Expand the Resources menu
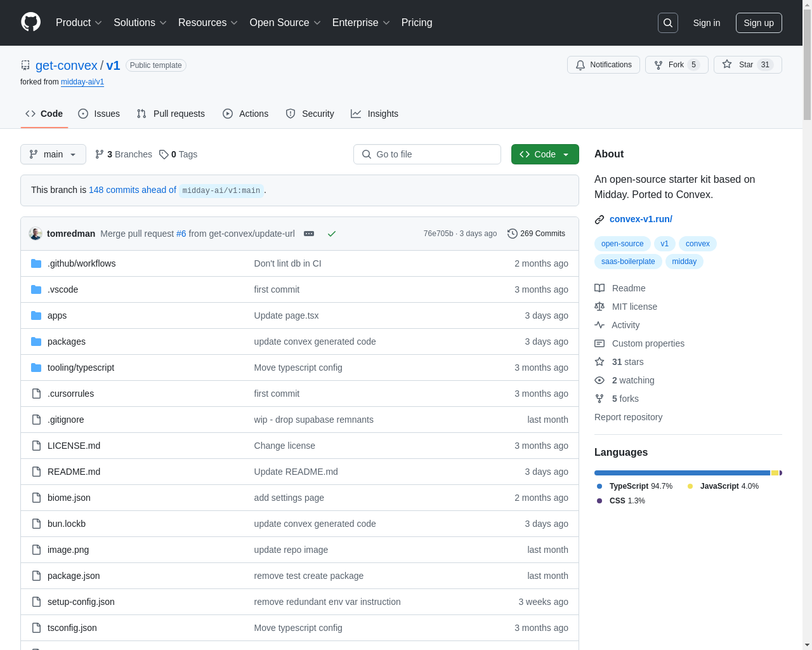 pos(208,23)
